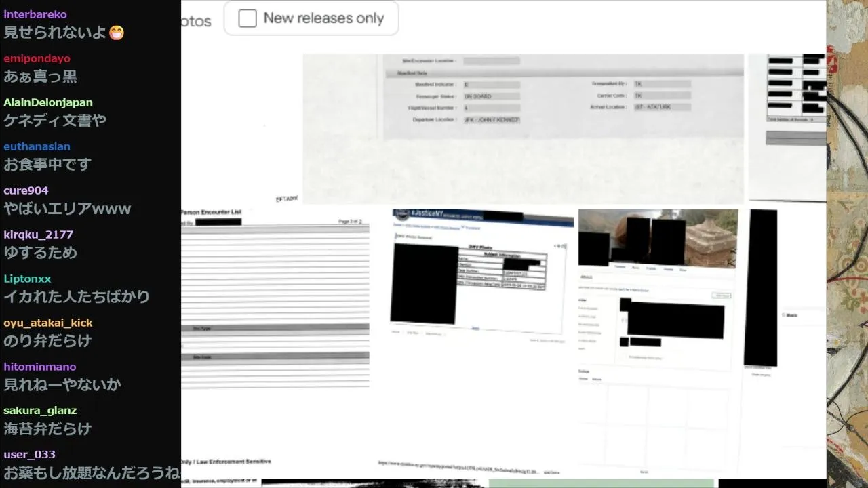Select chat username Liptonxx

(x=27, y=279)
